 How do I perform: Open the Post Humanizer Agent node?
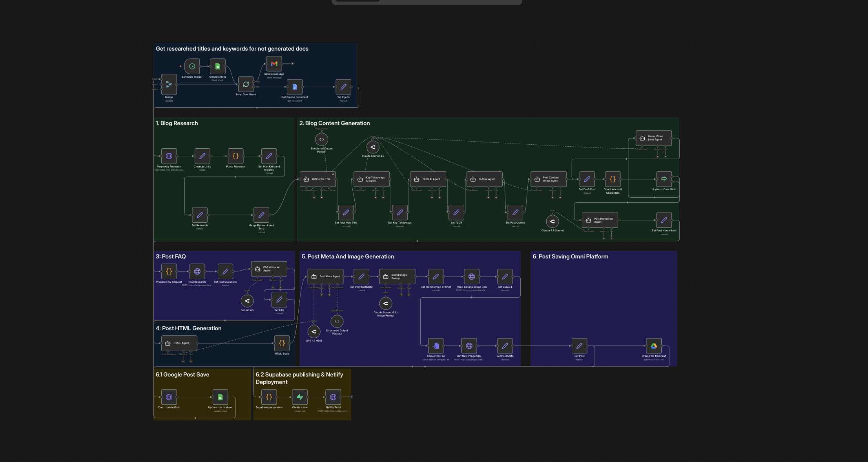tap(600, 220)
